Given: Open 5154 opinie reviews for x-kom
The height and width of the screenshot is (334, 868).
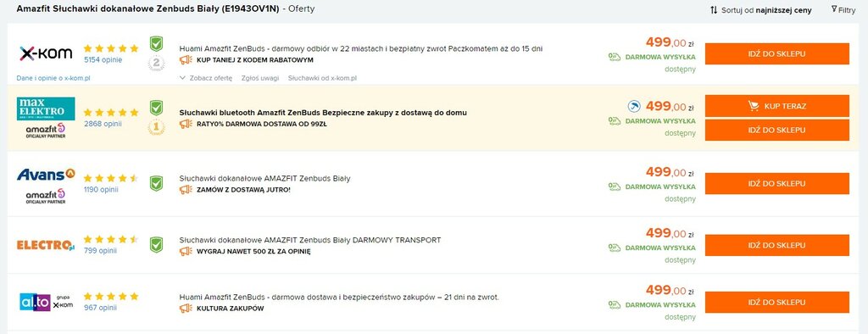Looking at the screenshot, I should pyautogui.click(x=103, y=60).
